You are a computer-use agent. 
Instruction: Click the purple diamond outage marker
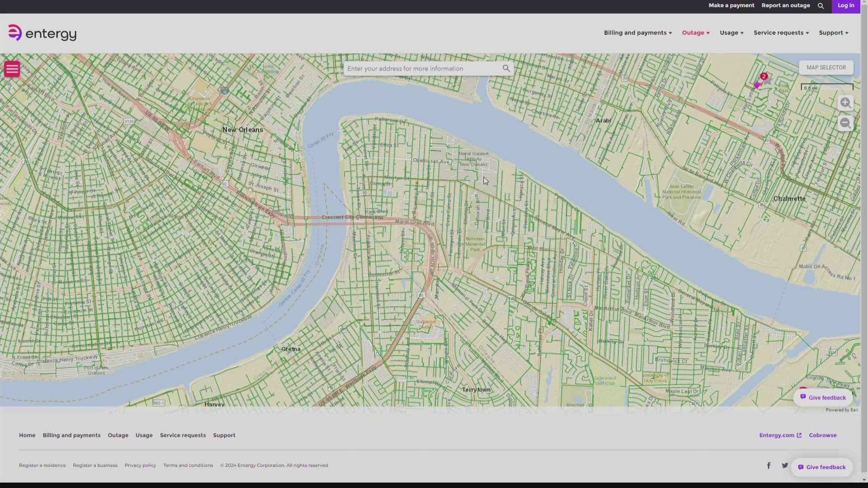(x=757, y=85)
